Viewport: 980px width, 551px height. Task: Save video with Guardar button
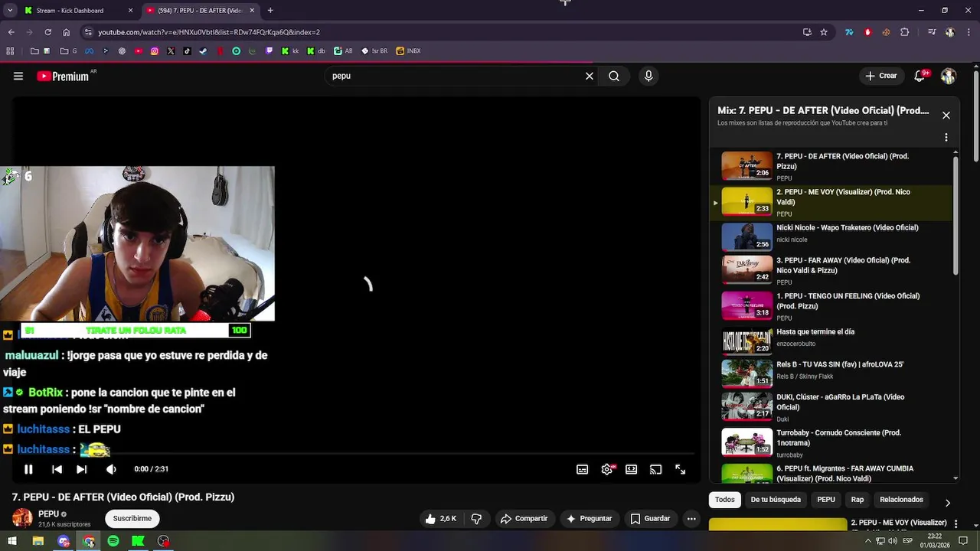651,519
